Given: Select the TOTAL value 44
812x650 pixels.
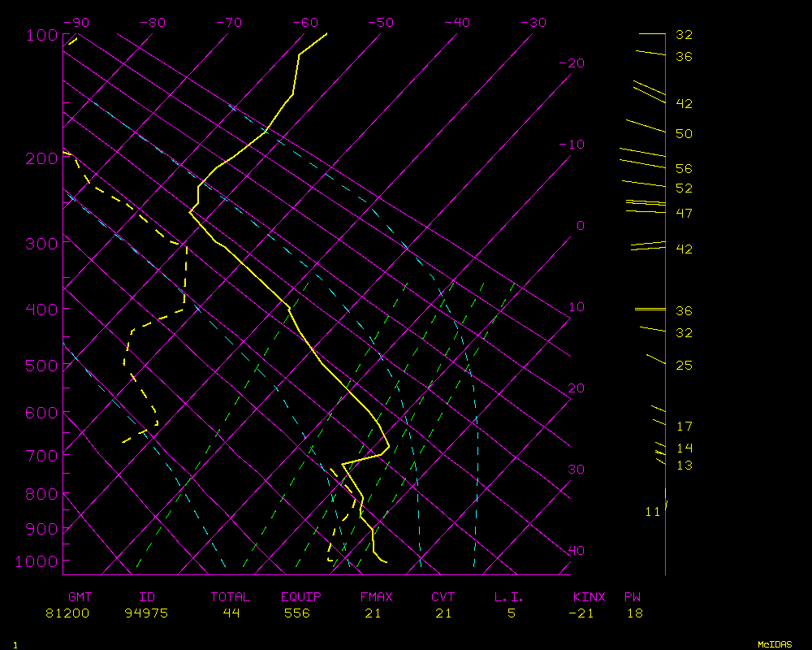Looking at the screenshot, I should coord(231,613).
